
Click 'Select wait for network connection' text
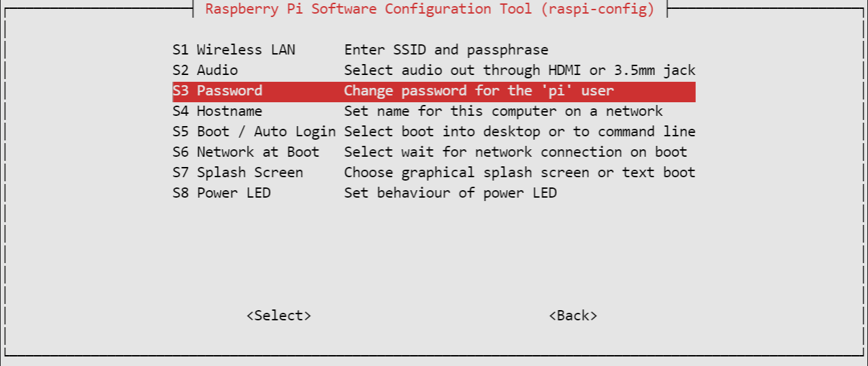[483, 152]
